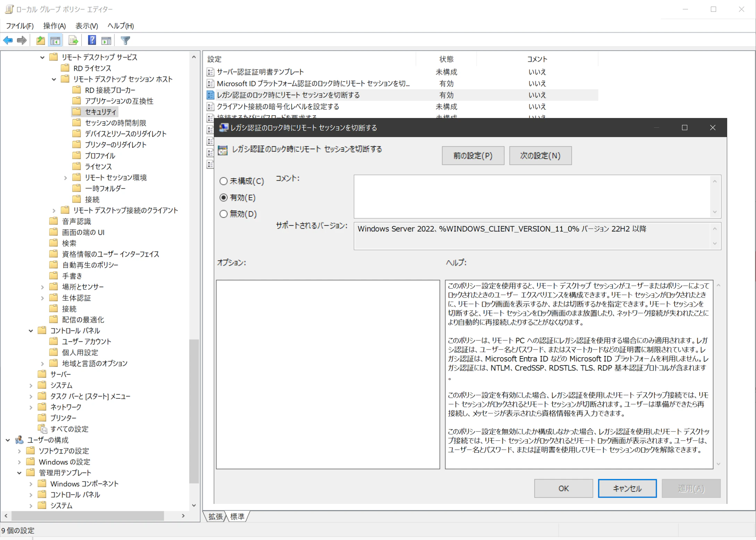Open help with the question mark icon
The height and width of the screenshot is (540, 756).
(92, 41)
